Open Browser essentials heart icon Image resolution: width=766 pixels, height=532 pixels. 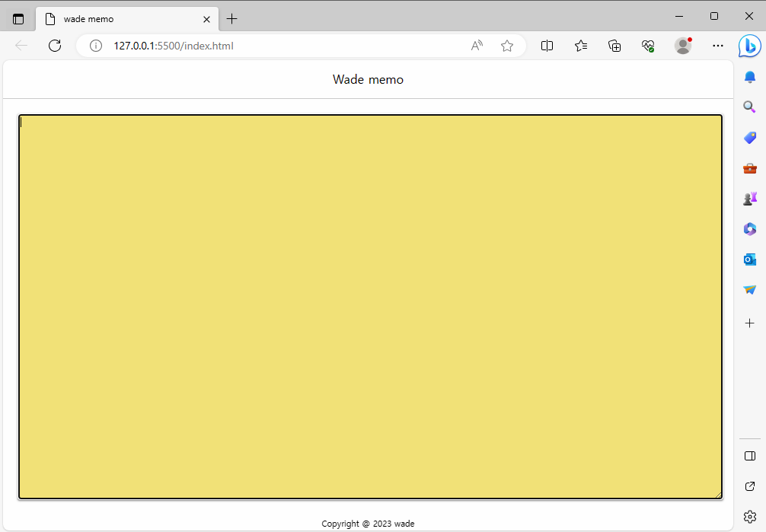tap(648, 46)
